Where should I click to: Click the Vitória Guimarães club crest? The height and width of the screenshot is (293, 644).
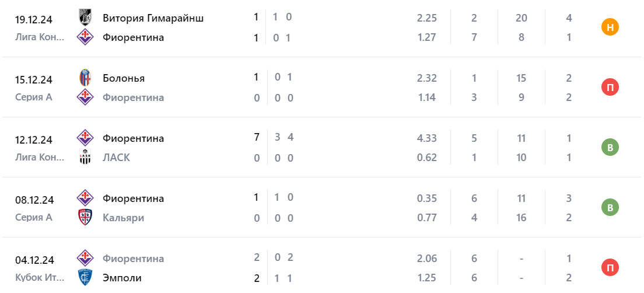[85, 18]
